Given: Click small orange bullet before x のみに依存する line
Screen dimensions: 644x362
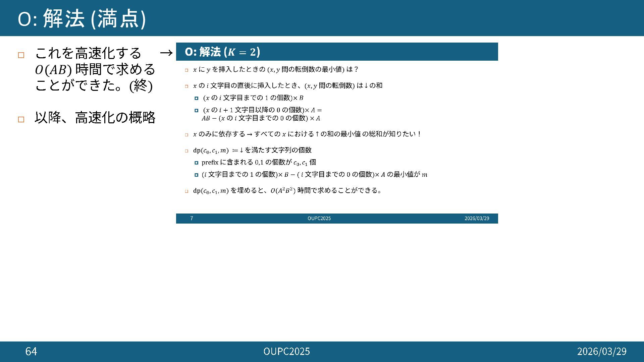Looking at the screenshot, I should pos(186,135).
